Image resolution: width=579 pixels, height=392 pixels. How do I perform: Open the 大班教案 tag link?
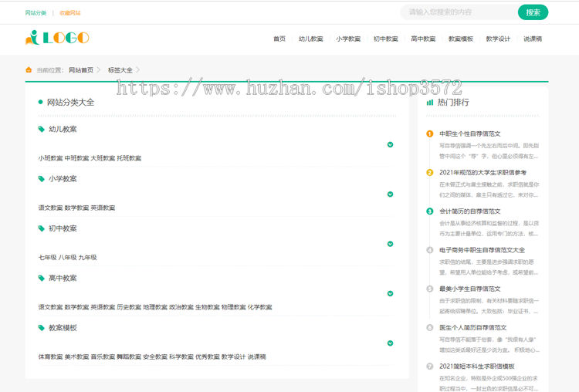tap(103, 158)
